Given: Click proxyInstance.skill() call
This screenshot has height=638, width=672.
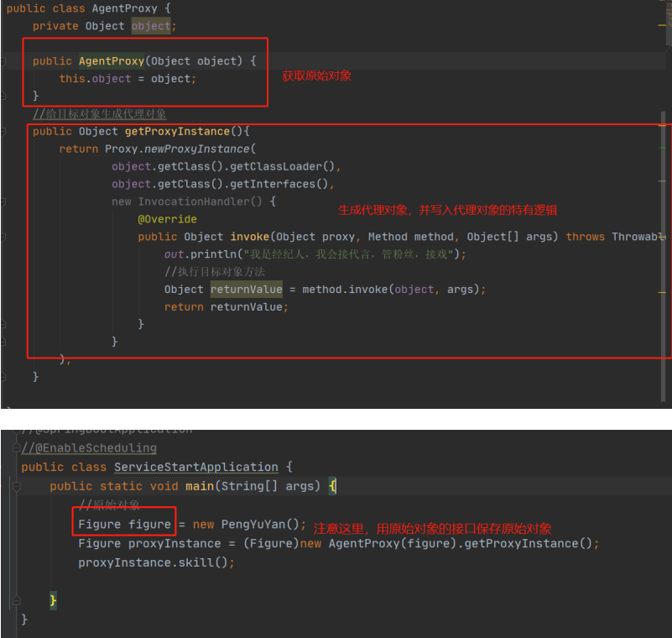Looking at the screenshot, I should coord(153,562).
